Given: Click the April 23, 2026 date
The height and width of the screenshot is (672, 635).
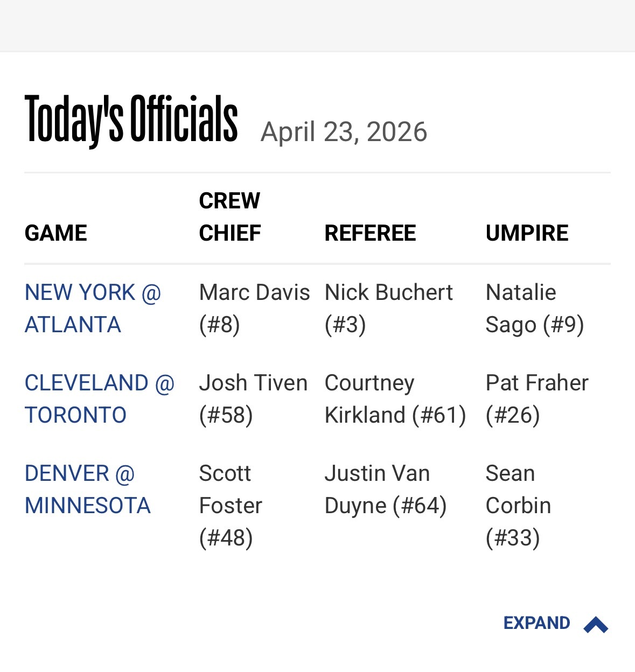Looking at the screenshot, I should (344, 132).
